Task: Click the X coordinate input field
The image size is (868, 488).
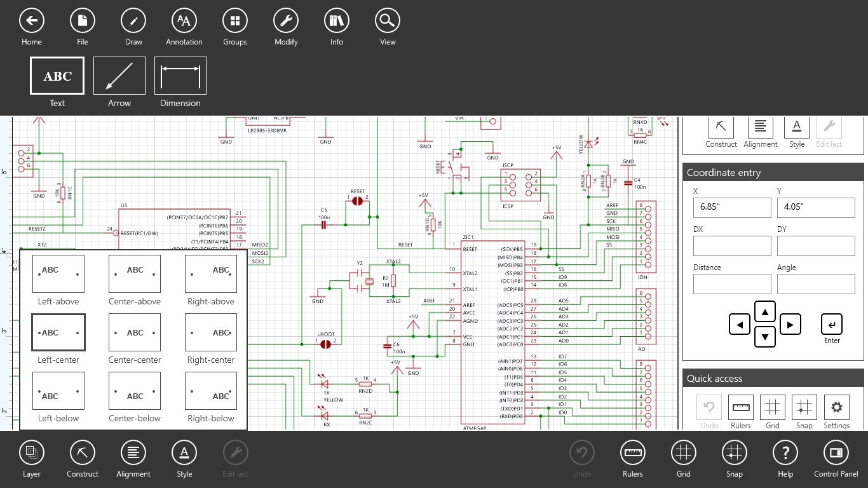Action: (732, 207)
